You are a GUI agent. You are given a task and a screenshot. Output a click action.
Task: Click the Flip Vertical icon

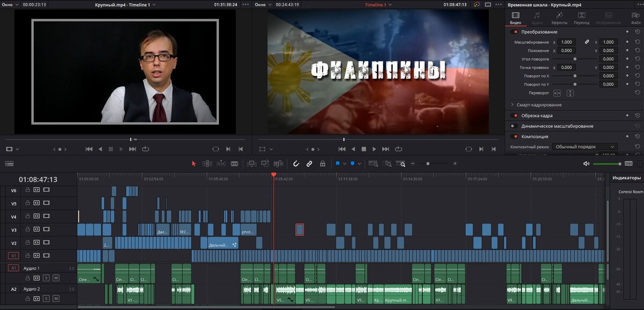570,93
